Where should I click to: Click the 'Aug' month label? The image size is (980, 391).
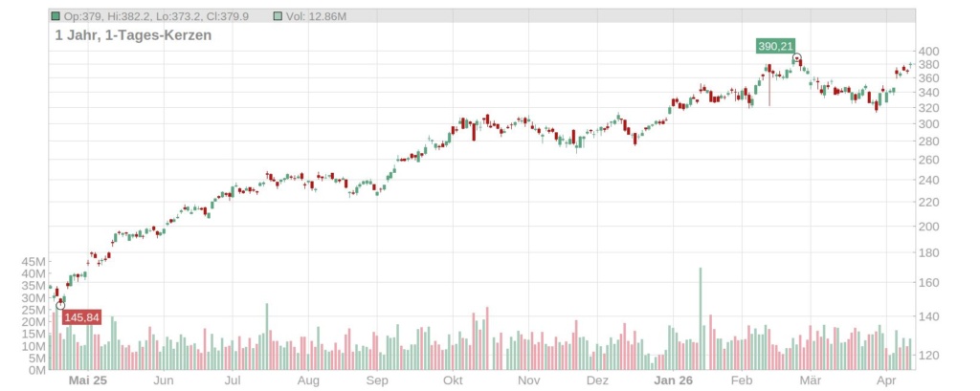click(307, 380)
